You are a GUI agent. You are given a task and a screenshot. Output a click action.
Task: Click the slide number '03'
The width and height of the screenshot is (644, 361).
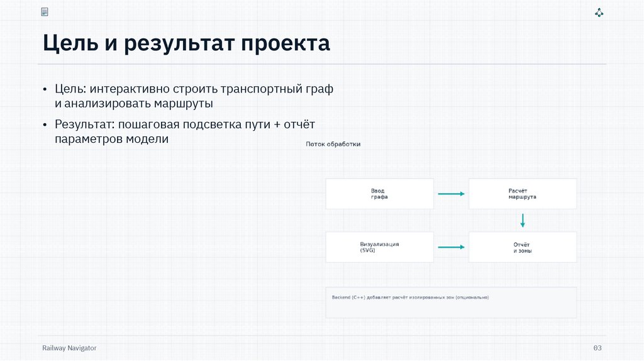(597, 348)
